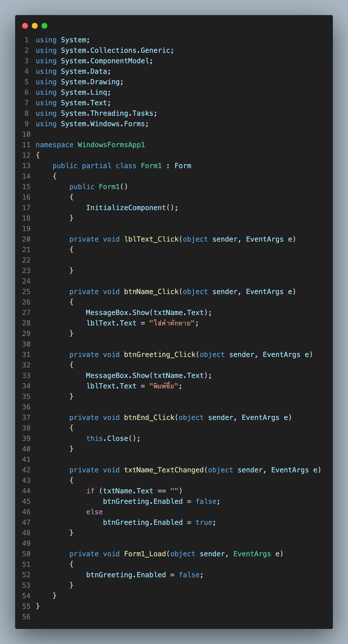Click the method name Form1_Load
348x644 pixels.
point(145,554)
